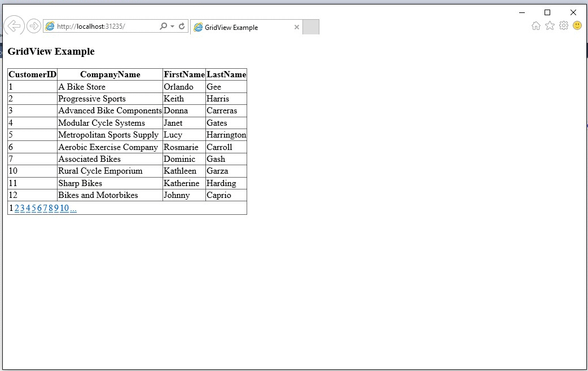
Task: Click first name 'Rosmarie'
Action: click(x=181, y=147)
